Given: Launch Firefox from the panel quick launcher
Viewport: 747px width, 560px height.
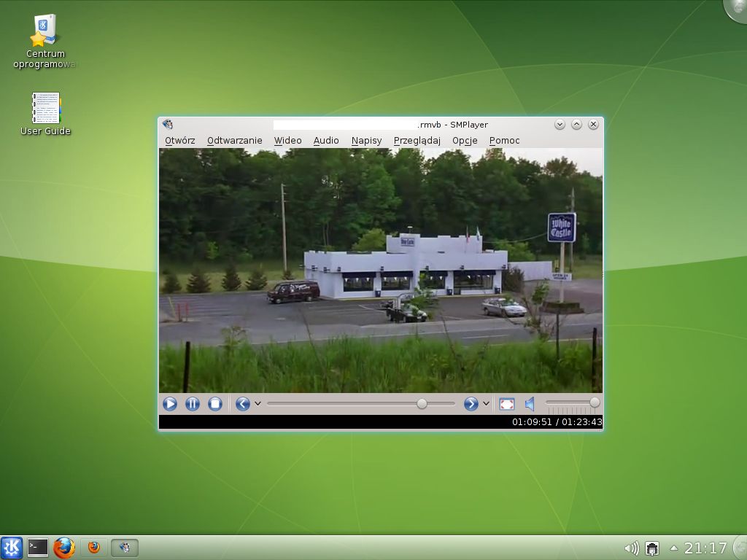Looking at the screenshot, I should pos(64,548).
